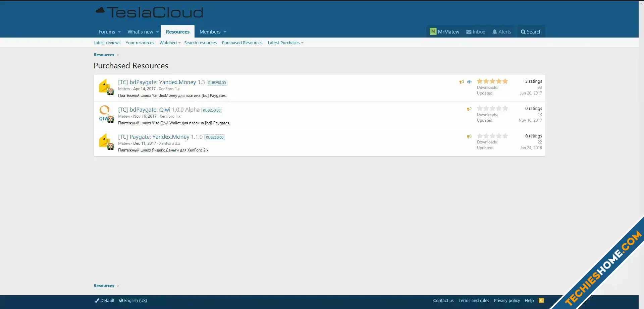The height and width of the screenshot is (309, 644).
Task: Select the Resources tab
Action: click(x=177, y=32)
